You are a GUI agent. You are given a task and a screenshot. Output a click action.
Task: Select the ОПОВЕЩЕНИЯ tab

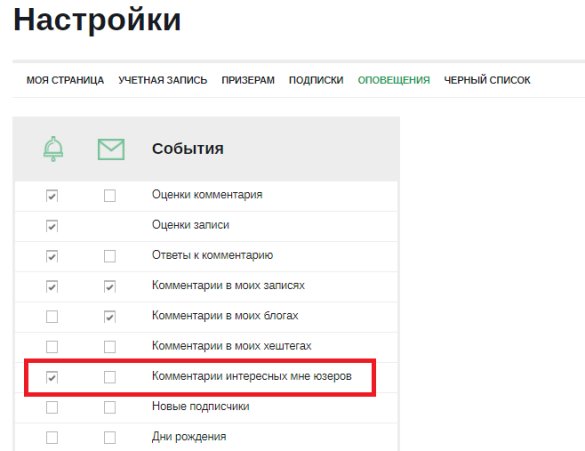[394, 80]
